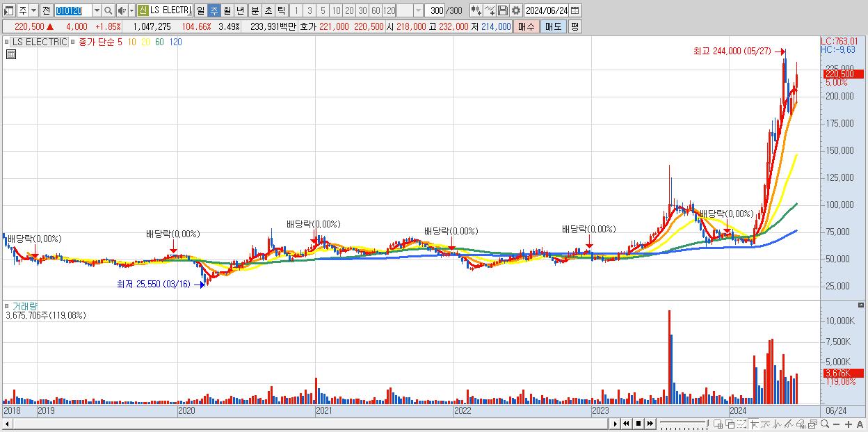The height and width of the screenshot is (432, 868).
Task: Adjust the replay speed slider at bottom
Action: pyautogui.click(x=684, y=424)
